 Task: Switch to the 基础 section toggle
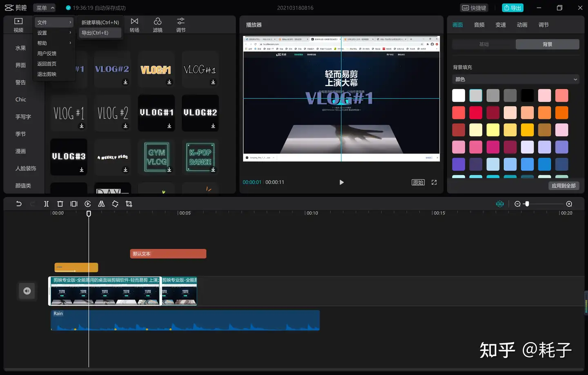484,44
